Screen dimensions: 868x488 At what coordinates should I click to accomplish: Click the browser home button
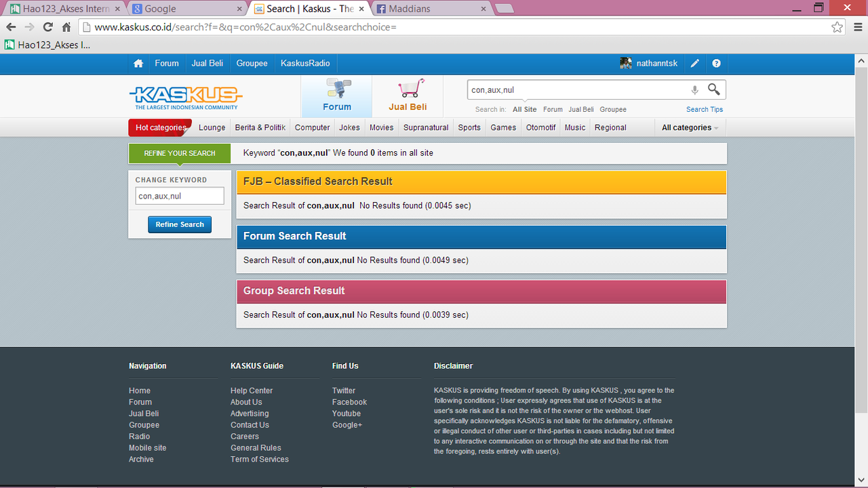66,27
